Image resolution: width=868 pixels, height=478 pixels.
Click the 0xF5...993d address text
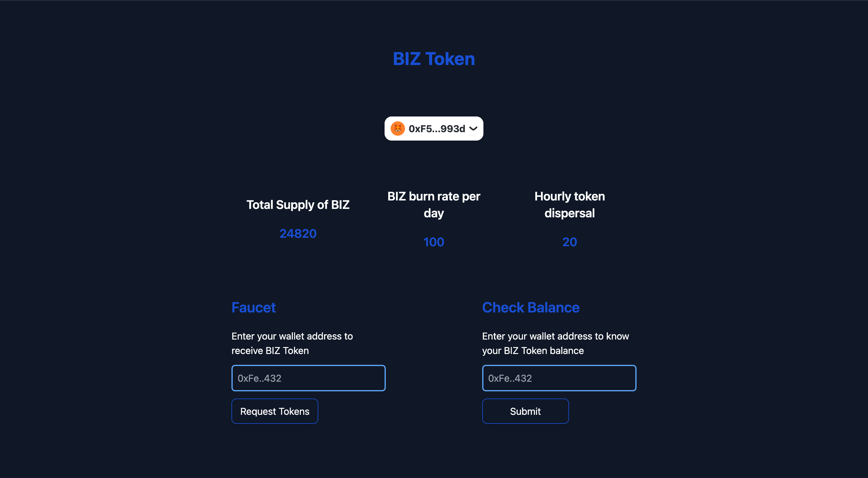click(437, 129)
